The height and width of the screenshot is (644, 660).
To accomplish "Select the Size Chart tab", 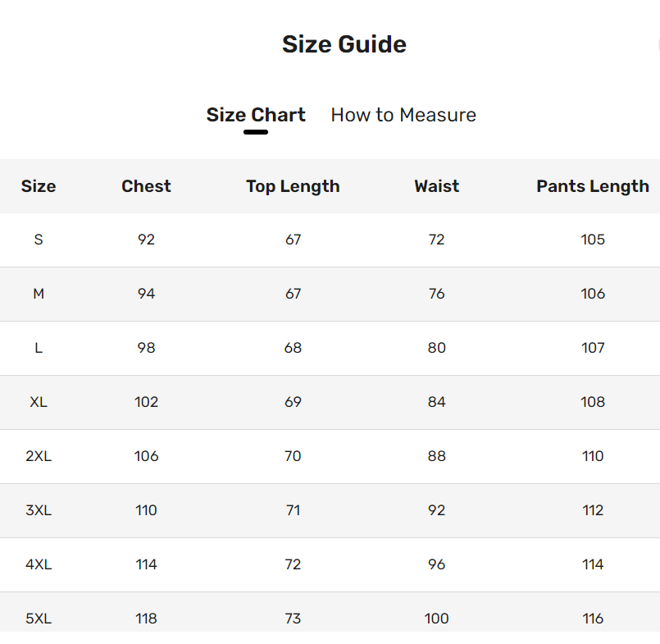I will (256, 115).
